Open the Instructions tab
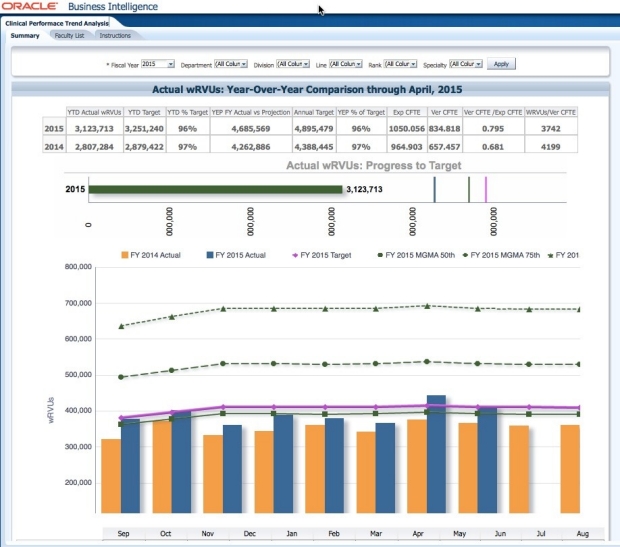The height and width of the screenshot is (547, 620). [x=115, y=35]
